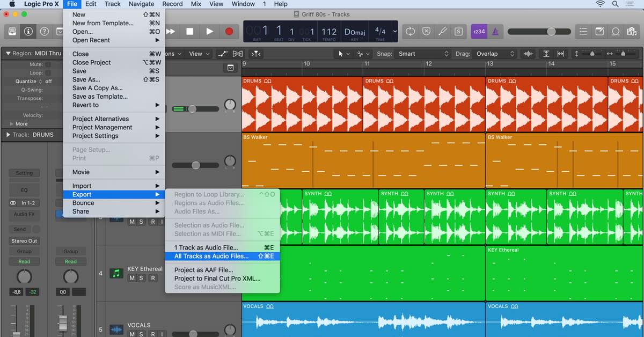Select Project as AAF File menu item
Screen dimensions: 644x337
click(x=203, y=270)
